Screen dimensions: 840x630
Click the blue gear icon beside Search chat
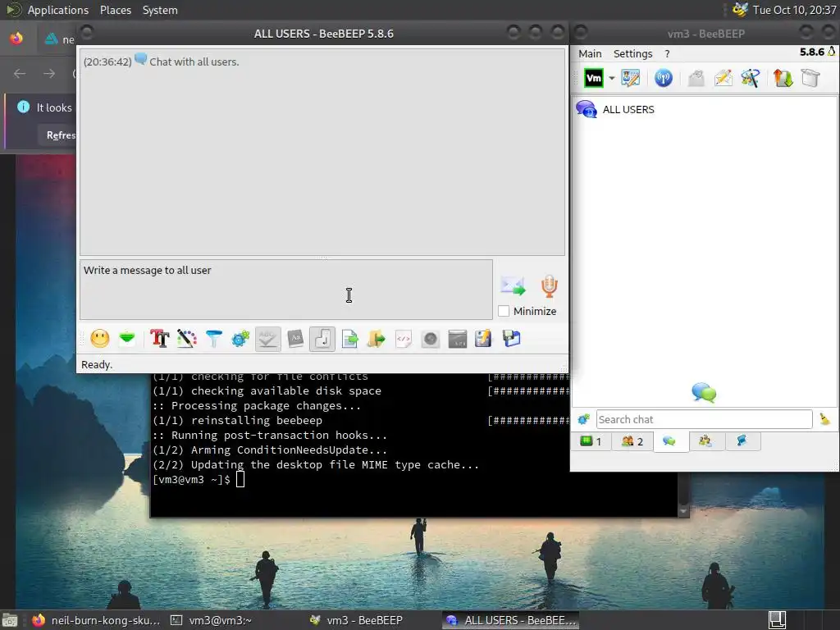[x=583, y=419]
